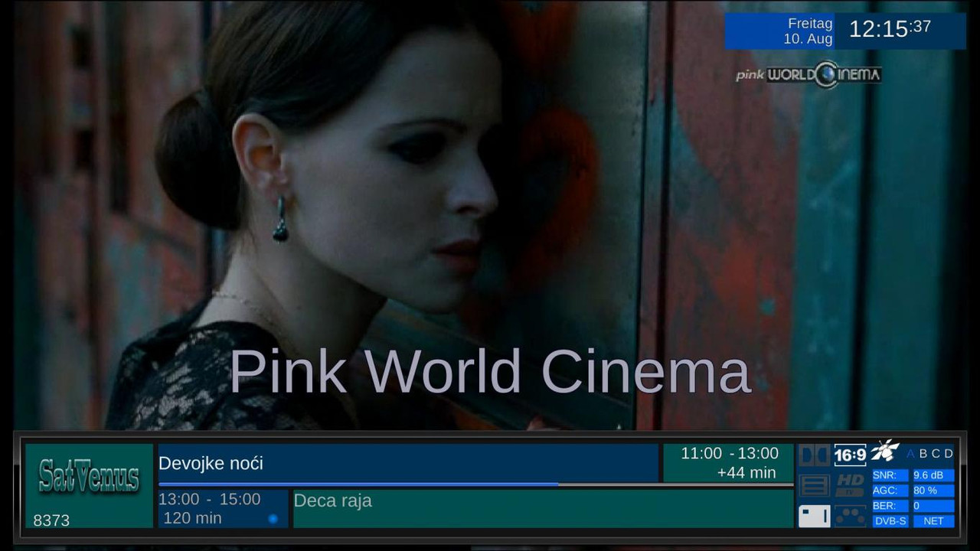
Task: Click the clock showing 12:15:37
Action: coord(890,29)
